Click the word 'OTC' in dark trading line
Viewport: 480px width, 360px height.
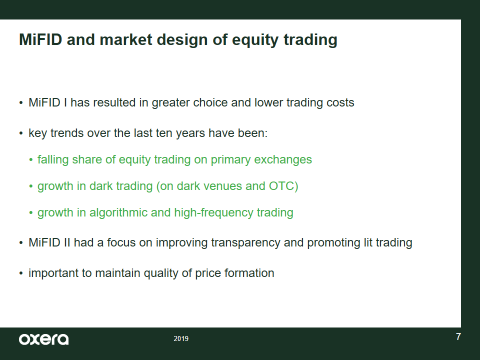click(x=281, y=186)
